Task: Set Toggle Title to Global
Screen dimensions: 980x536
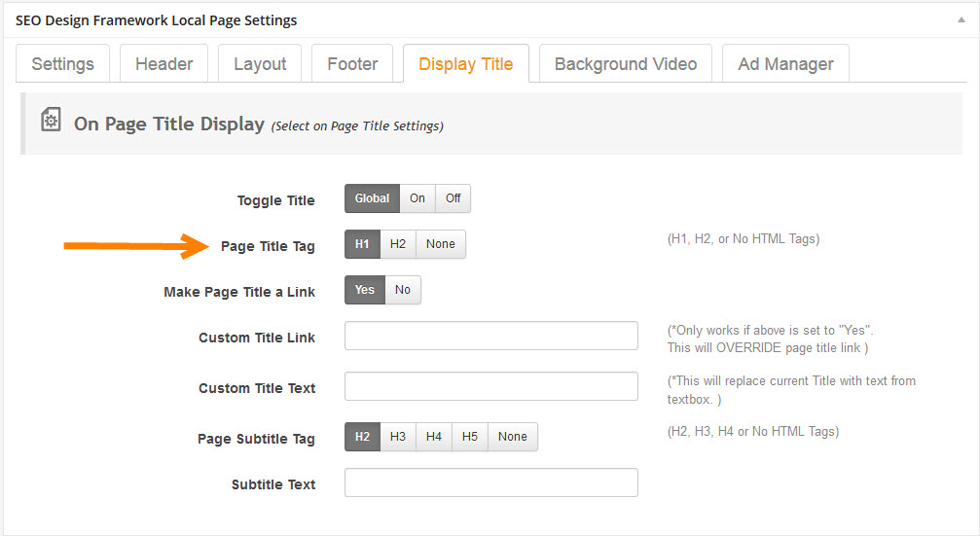Action: point(372,198)
